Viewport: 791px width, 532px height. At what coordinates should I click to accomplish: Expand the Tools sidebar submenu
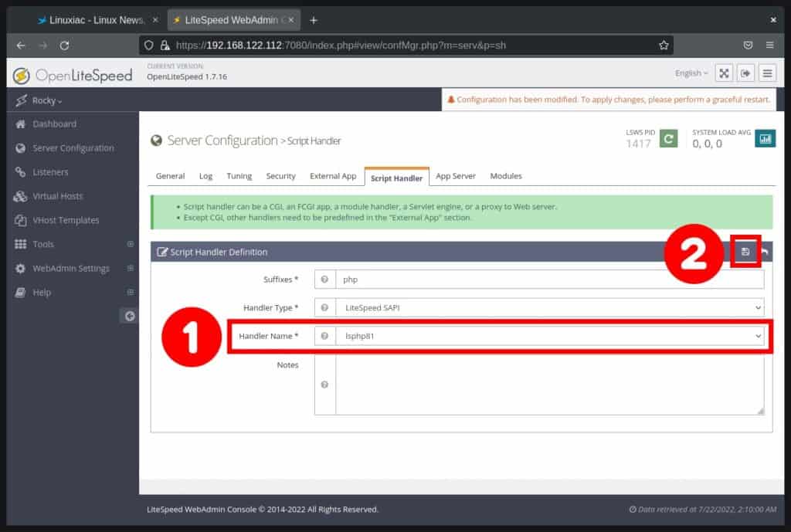pos(130,244)
